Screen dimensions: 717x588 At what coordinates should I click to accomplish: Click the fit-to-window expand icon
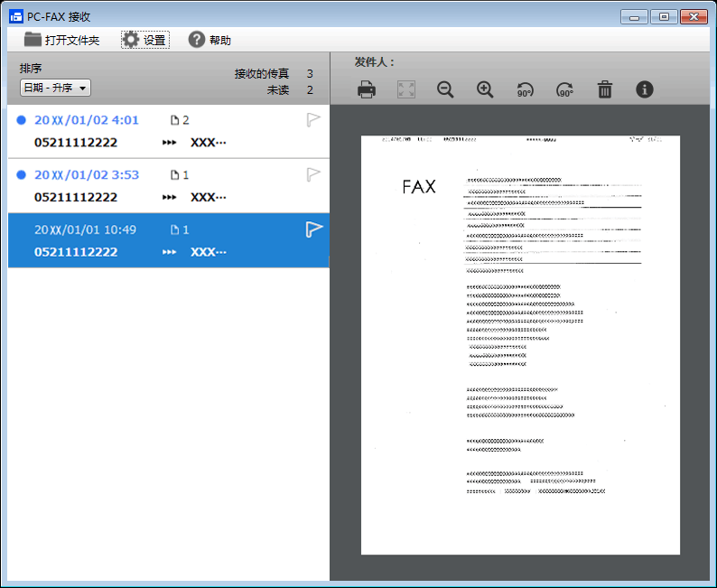406,89
